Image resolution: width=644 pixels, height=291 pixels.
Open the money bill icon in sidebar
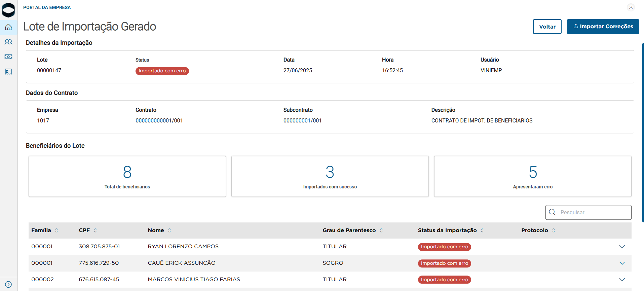point(8,57)
